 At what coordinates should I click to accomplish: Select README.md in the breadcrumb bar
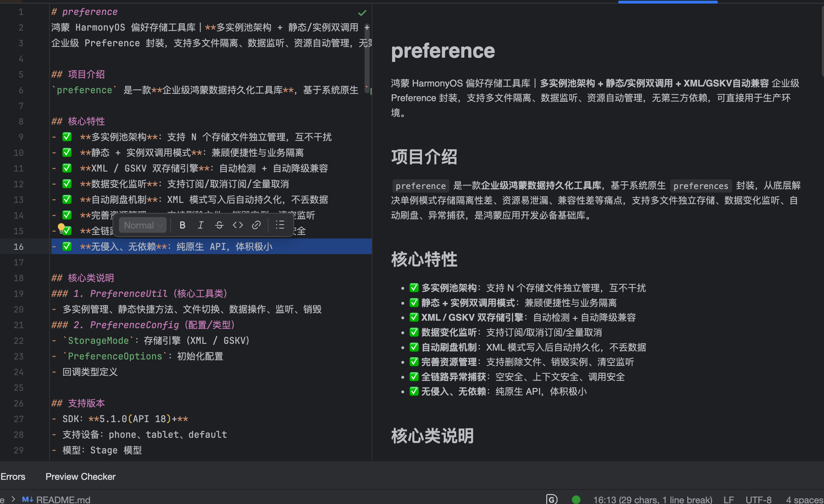point(63,499)
